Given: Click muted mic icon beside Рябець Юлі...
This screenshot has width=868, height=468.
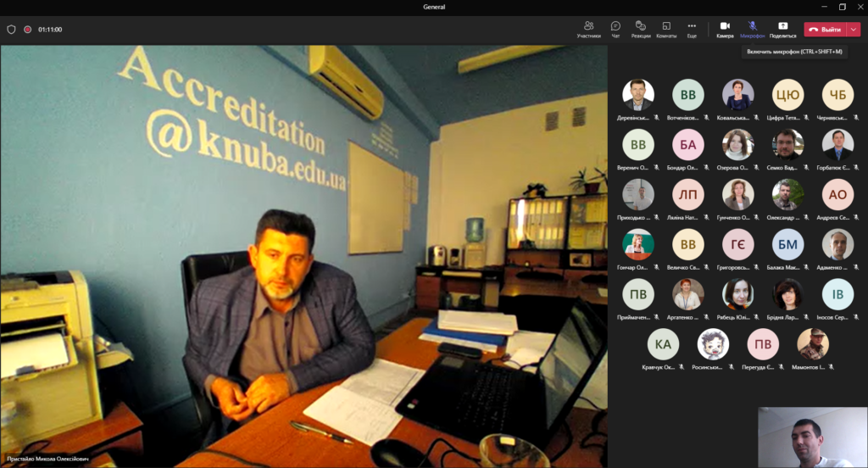Looking at the screenshot, I should [x=756, y=317].
